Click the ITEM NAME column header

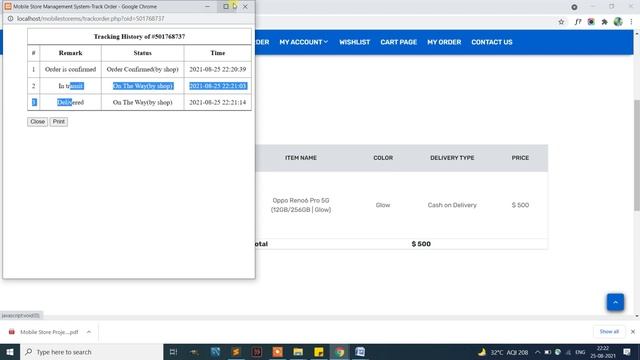(301, 158)
